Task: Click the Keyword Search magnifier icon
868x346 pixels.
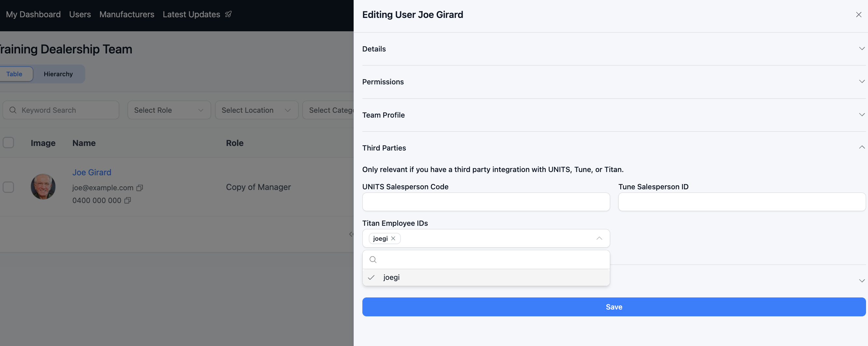Action: click(x=13, y=110)
